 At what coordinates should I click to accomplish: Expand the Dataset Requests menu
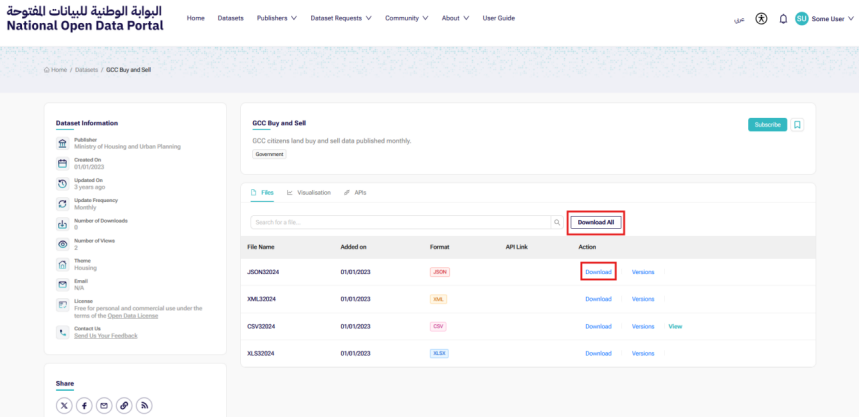(340, 18)
